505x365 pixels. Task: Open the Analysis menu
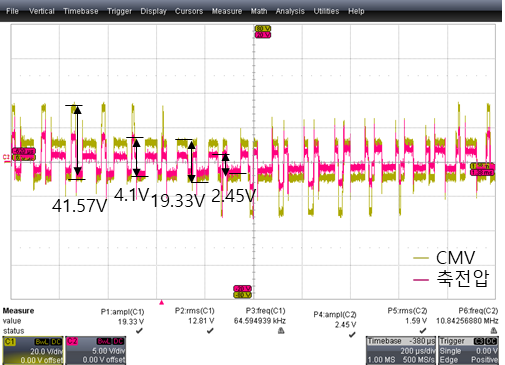click(x=290, y=11)
